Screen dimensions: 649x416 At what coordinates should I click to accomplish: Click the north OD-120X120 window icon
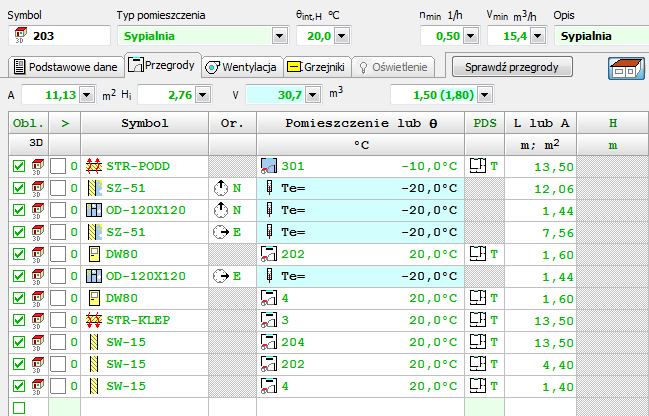(x=94, y=210)
